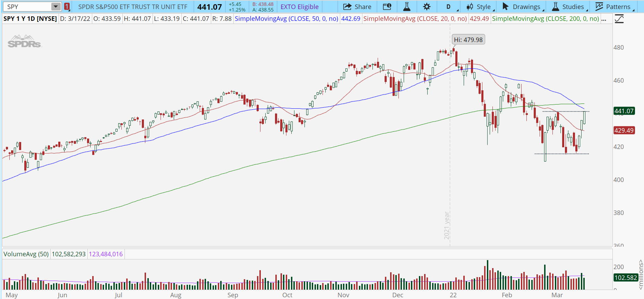
Task: Click the chart scale curve icon
Action: [x=619, y=19]
